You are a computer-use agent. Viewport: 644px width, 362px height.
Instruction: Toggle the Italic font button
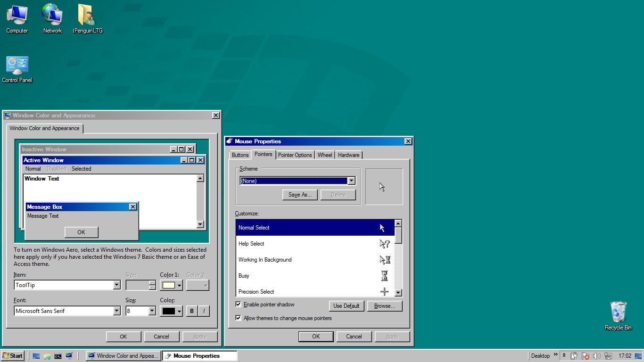pos(204,311)
